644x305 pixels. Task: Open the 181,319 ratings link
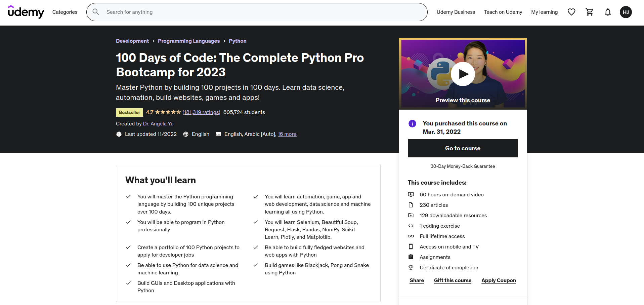pos(201,112)
